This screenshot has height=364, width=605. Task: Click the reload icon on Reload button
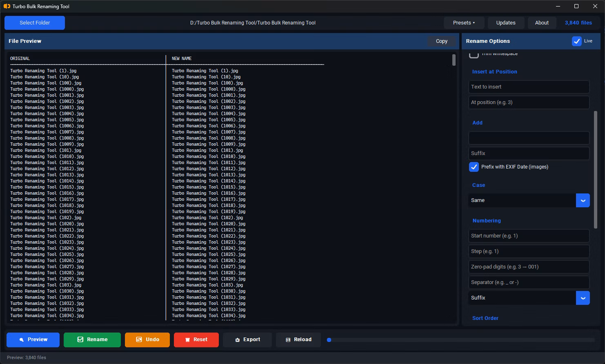click(288, 340)
